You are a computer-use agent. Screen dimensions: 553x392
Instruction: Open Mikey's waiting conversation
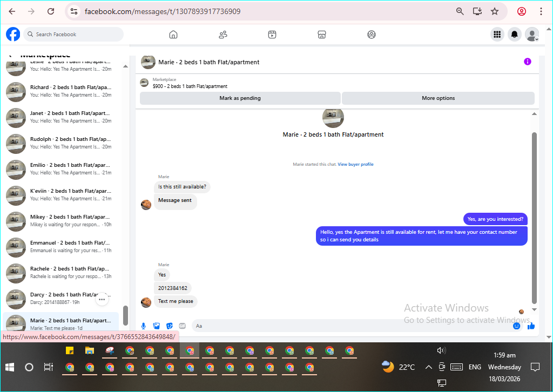tap(60, 221)
